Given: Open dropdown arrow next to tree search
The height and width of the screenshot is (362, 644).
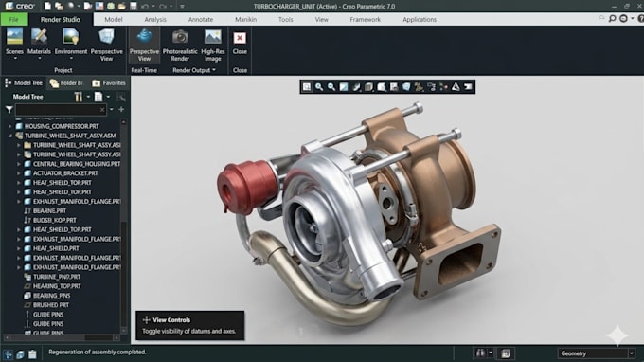Looking at the screenshot, I should tap(112, 110).
